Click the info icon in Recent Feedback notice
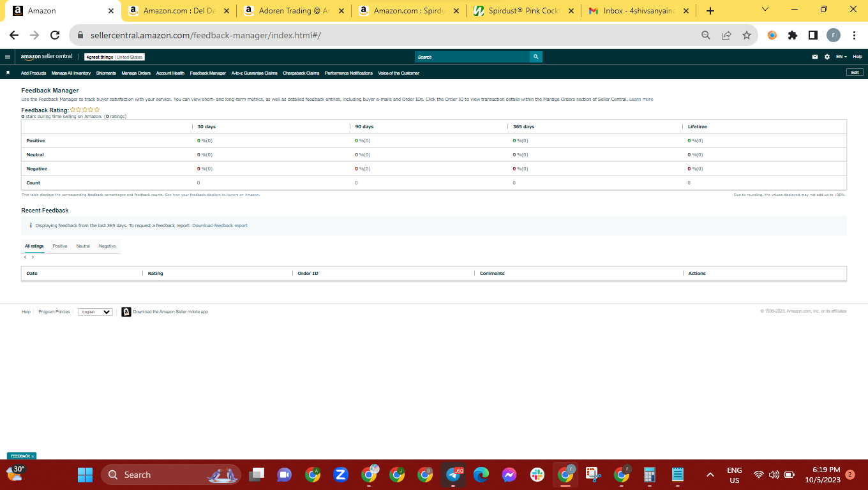 tap(31, 225)
